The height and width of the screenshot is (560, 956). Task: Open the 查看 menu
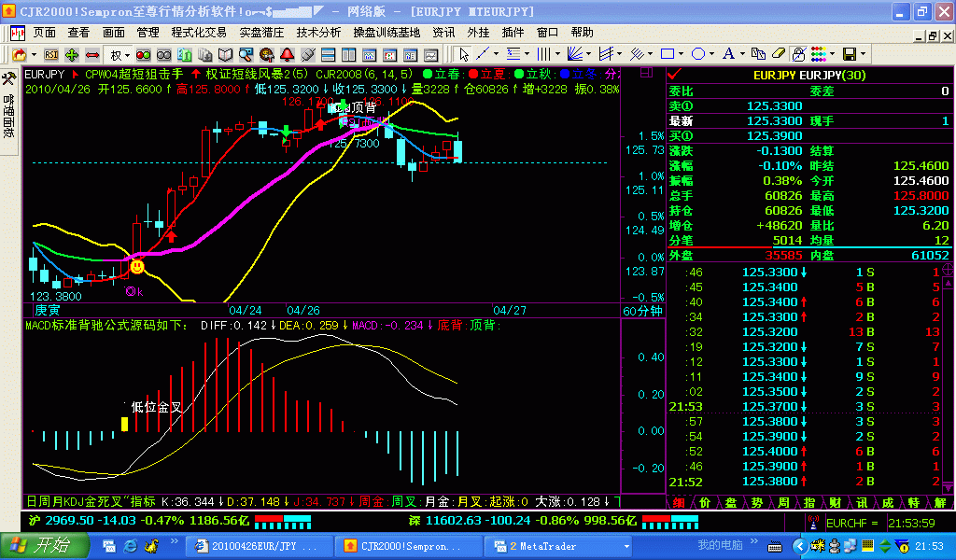click(x=78, y=33)
